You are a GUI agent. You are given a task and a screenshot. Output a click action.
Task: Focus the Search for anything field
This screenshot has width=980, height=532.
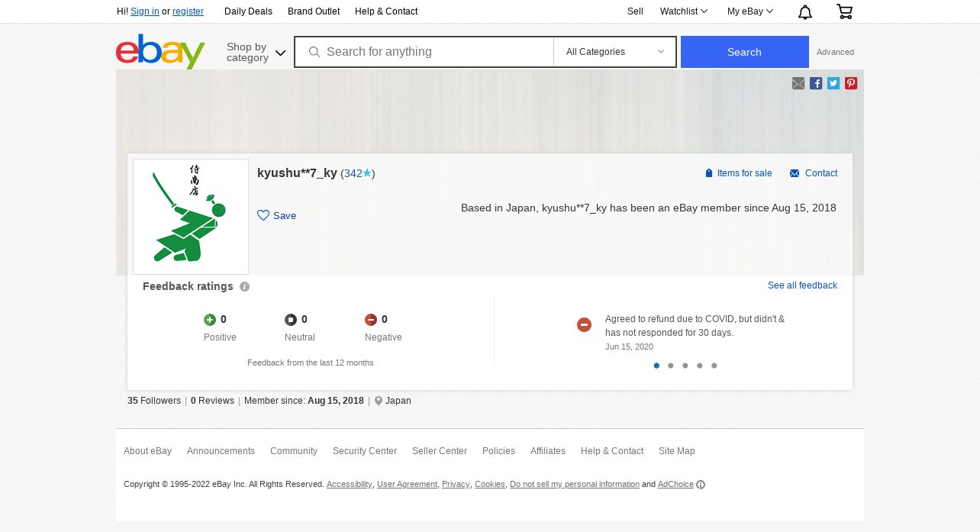point(424,52)
